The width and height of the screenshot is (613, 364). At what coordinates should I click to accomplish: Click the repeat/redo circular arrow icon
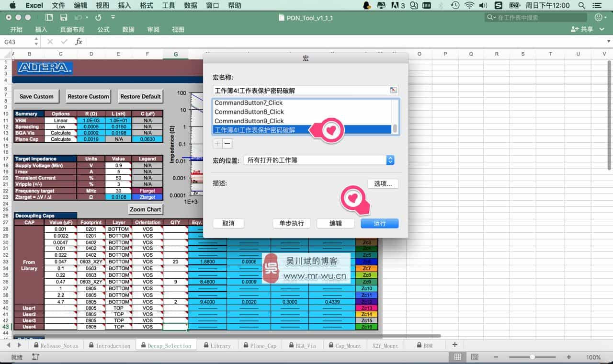[98, 17]
